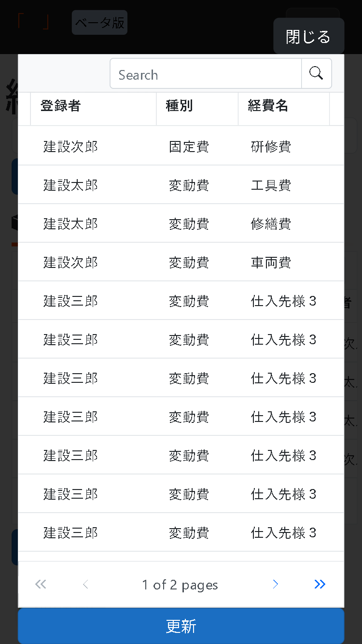Click 建設次郎 in the 車両費 row
Image resolution: width=362 pixels, height=644 pixels.
click(70, 262)
